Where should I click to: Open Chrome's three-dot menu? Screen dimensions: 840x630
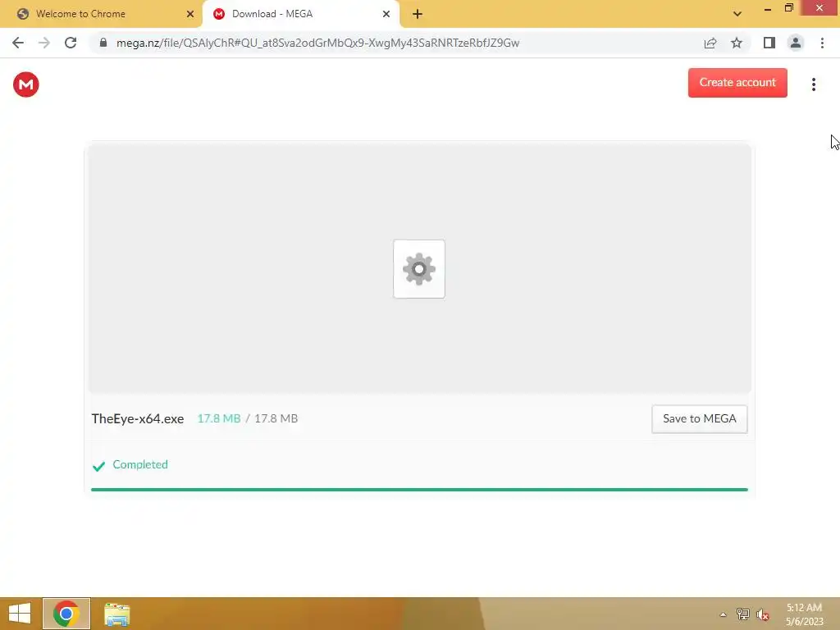822,43
